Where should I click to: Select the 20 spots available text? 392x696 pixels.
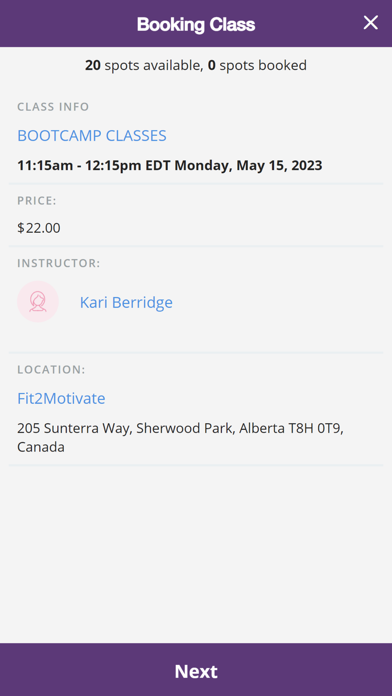point(142,66)
